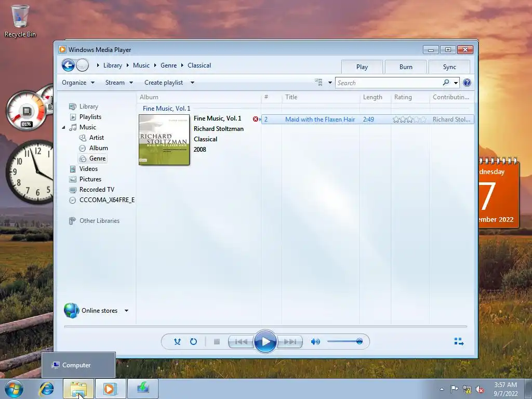Click Genre in the breadcrumb

pyautogui.click(x=169, y=65)
